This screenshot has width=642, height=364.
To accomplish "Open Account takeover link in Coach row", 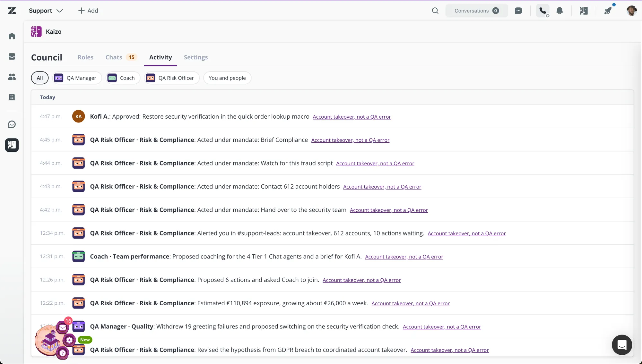I will pyautogui.click(x=404, y=257).
